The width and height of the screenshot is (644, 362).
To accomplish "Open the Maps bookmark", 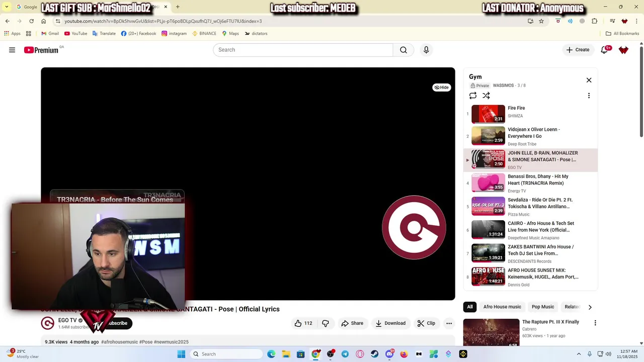I will click(230, 34).
